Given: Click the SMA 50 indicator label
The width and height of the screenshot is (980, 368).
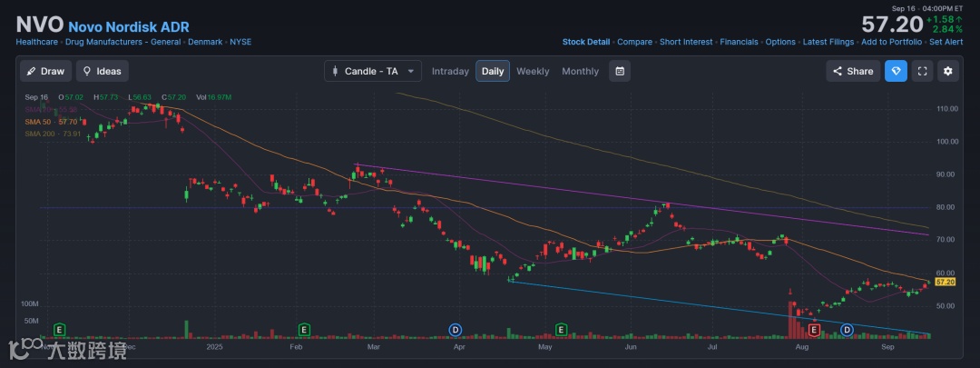Looking at the screenshot, I should (51, 122).
